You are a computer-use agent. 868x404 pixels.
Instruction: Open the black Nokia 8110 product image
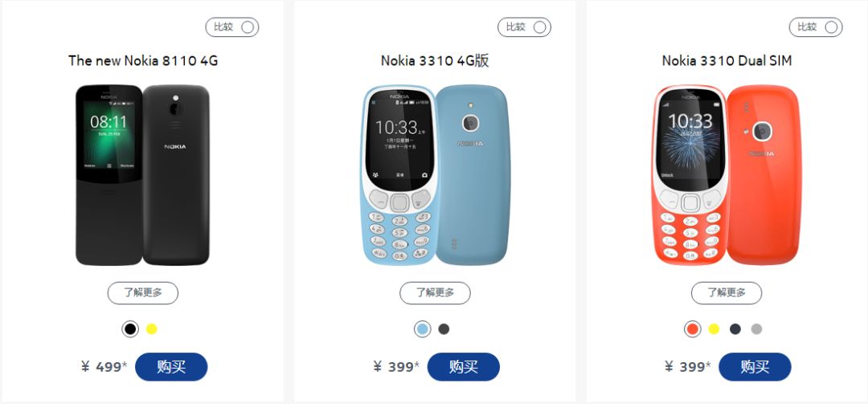click(143, 175)
